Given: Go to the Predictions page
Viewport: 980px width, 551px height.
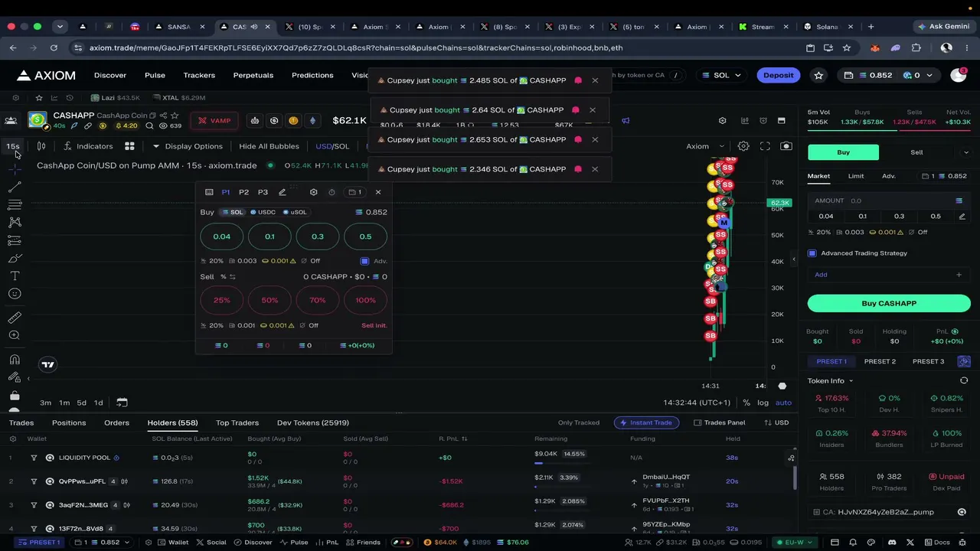Looking at the screenshot, I should (312, 75).
